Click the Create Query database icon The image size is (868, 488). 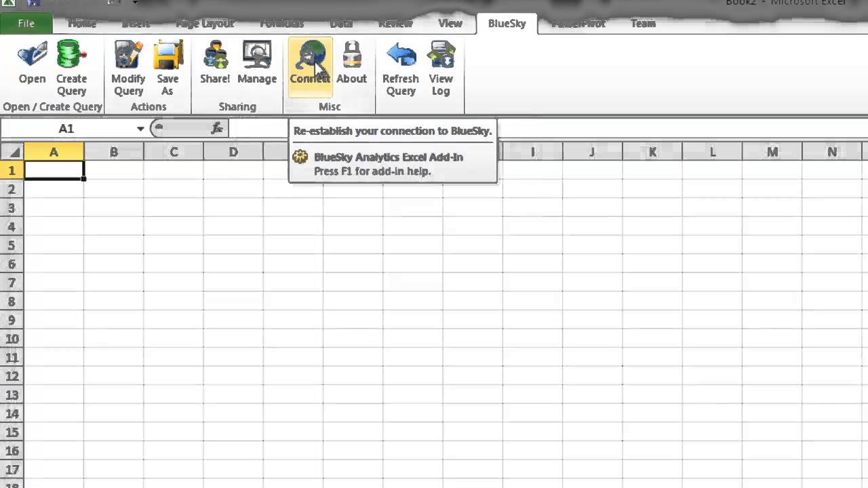tap(71, 55)
